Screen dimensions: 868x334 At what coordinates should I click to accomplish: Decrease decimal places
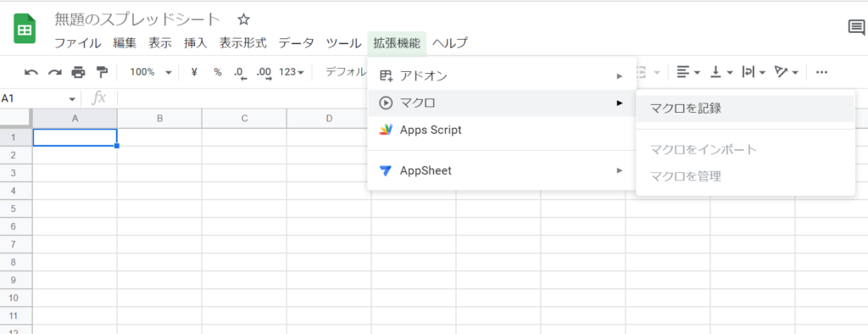pos(240,73)
